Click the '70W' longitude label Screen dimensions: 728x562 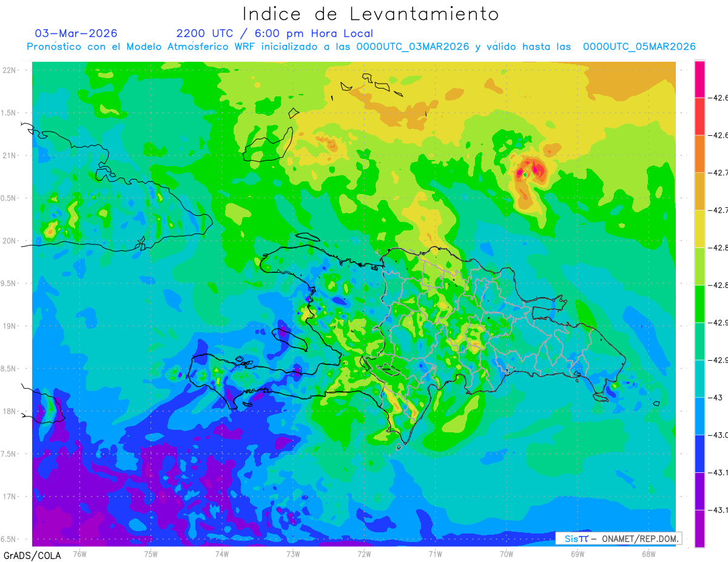tap(507, 554)
